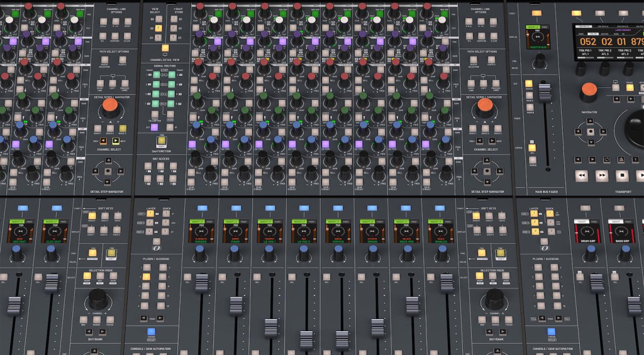Click the Piano channel fader cap
The height and width of the screenshot is (355, 644).
(236, 305)
